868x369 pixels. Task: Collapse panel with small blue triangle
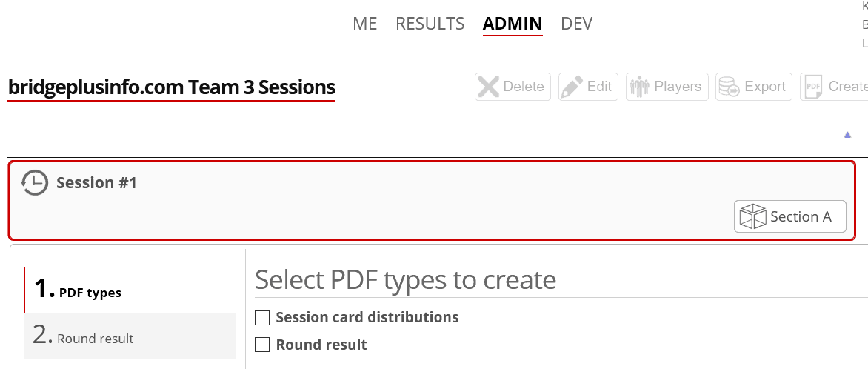(847, 135)
